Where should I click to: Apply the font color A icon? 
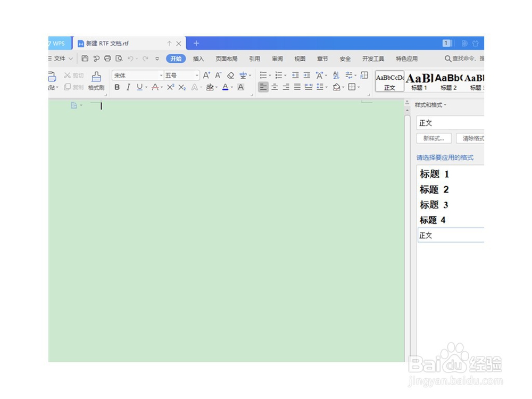[225, 87]
